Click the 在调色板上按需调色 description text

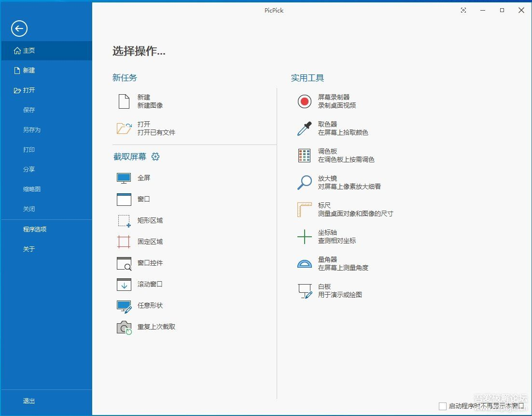tap(346, 159)
